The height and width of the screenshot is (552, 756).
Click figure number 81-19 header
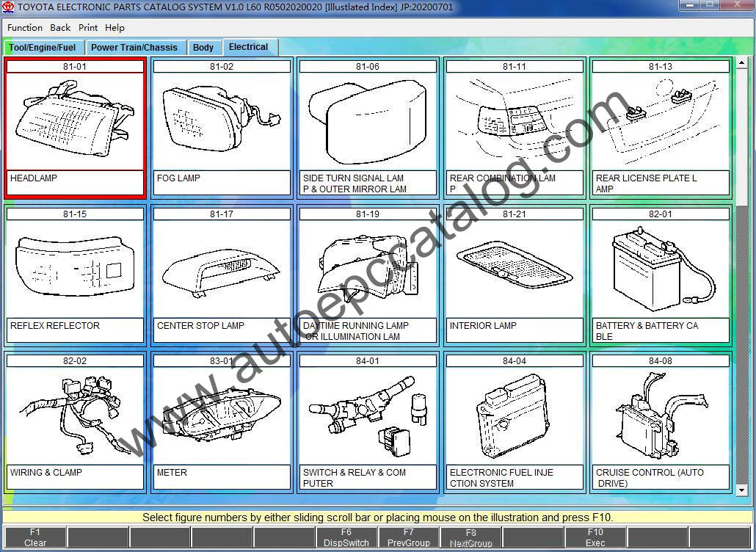pos(368,214)
